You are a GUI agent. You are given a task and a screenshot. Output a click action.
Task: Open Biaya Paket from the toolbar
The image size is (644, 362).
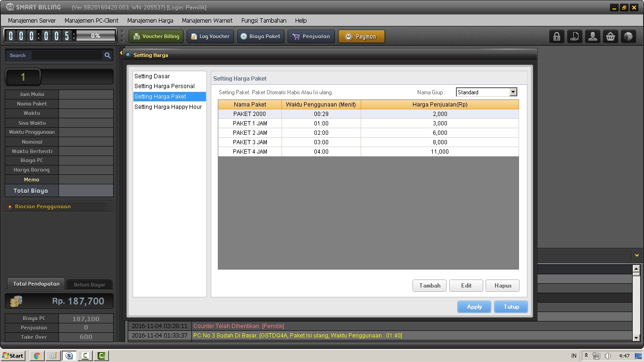(x=261, y=36)
